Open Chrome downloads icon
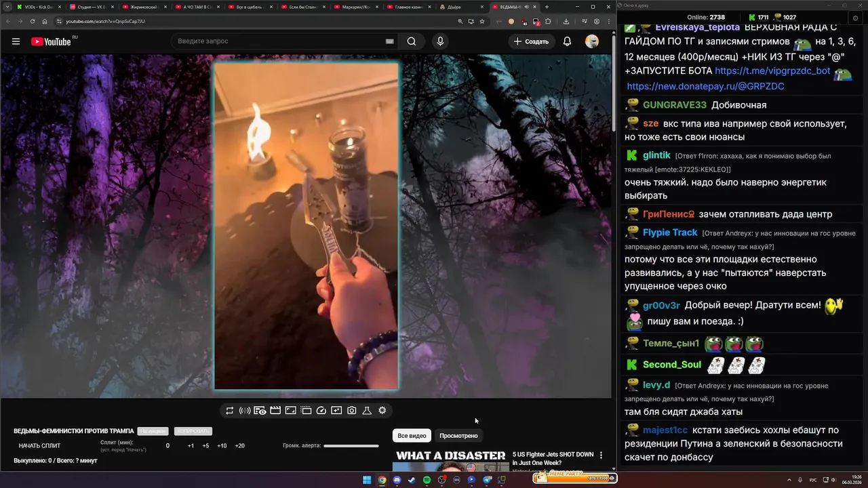The width and height of the screenshot is (868, 488). (566, 21)
